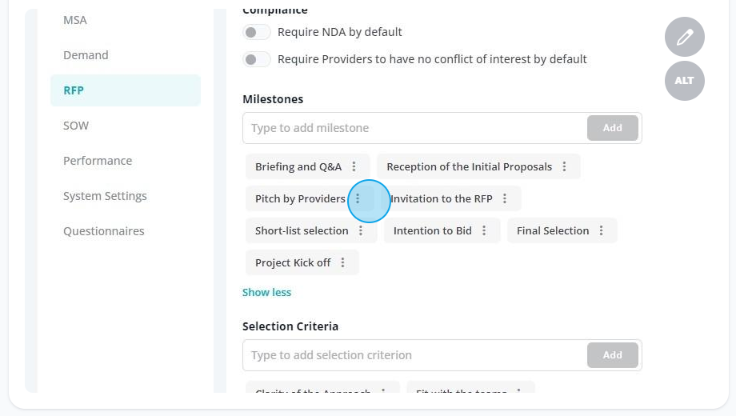Collapse milestones with Show less link
This screenshot has height=416, width=736.
tap(267, 292)
